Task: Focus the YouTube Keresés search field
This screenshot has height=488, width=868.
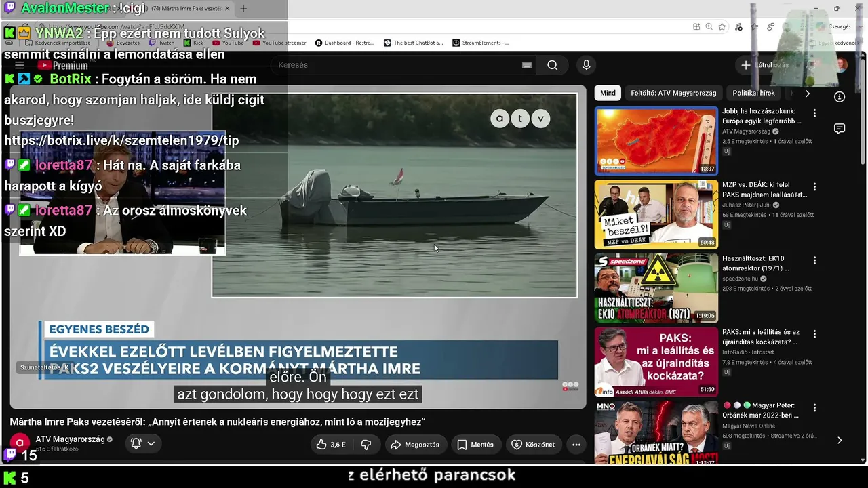Action: pos(400,65)
